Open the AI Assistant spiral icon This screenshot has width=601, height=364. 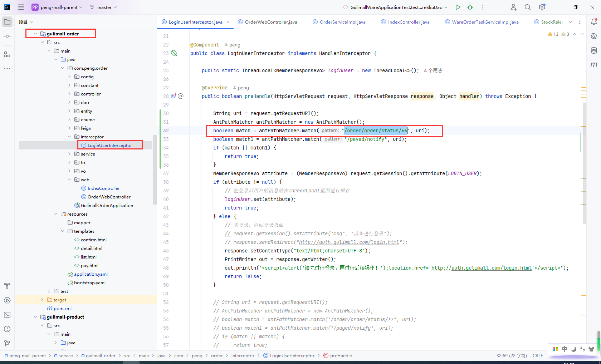click(594, 36)
